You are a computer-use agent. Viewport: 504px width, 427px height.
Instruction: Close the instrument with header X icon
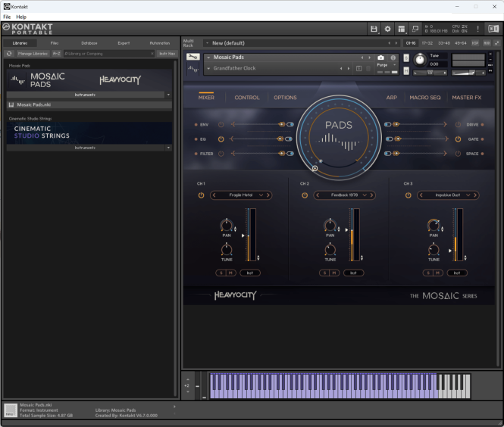point(490,54)
